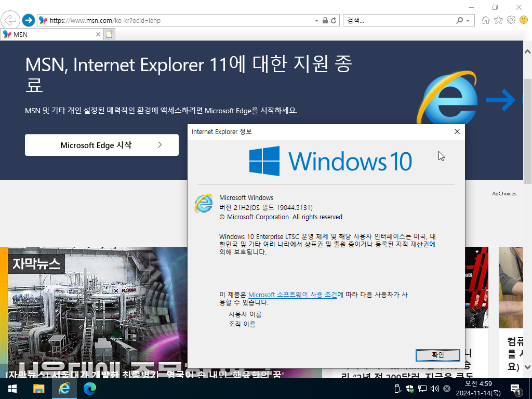Click the IE forward navigation arrow
532x399 pixels.
tap(29, 20)
